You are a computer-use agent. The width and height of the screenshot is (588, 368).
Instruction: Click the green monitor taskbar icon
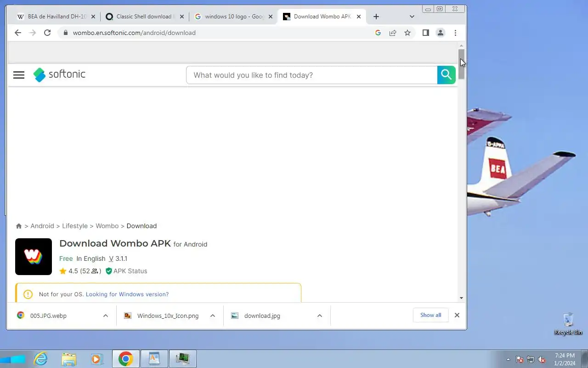click(x=183, y=359)
